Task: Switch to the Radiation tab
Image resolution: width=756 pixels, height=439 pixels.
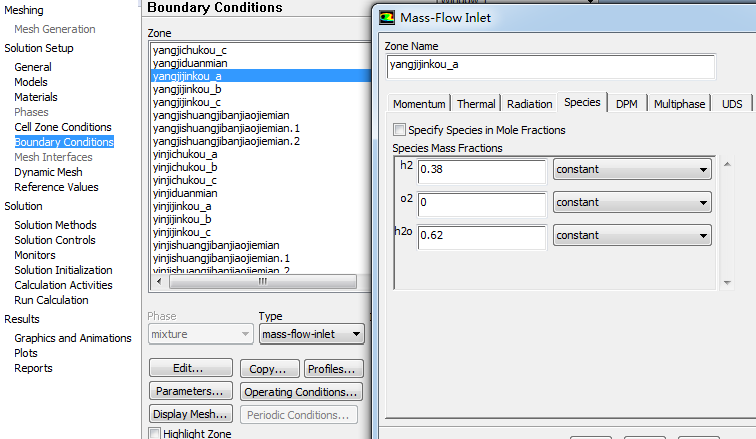Action: (529, 104)
